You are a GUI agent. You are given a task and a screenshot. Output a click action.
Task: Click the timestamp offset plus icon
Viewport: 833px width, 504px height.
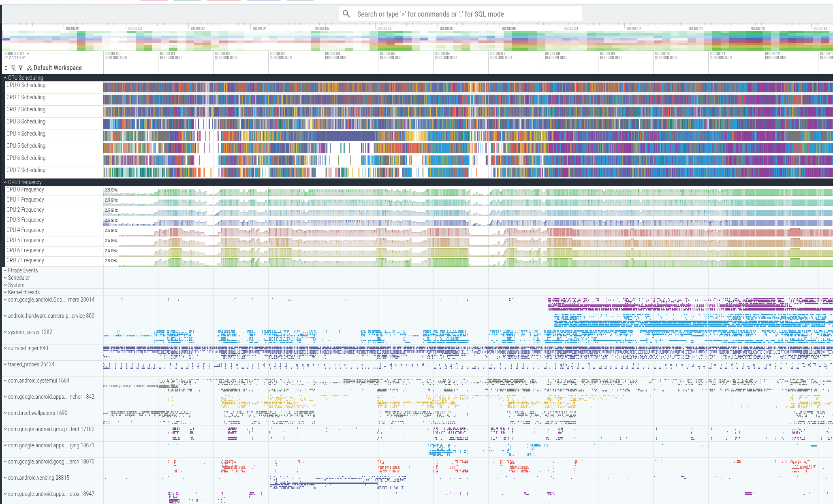pyautogui.click(x=28, y=53)
